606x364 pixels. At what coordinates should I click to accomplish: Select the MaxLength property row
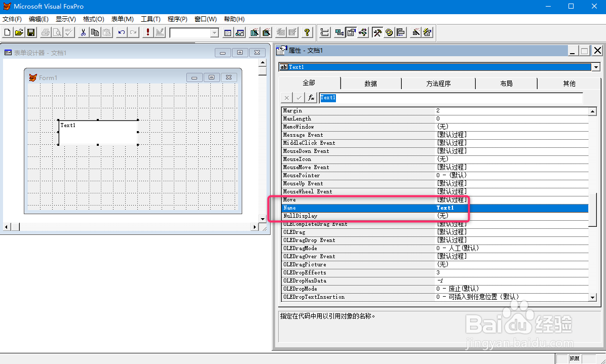coord(435,119)
